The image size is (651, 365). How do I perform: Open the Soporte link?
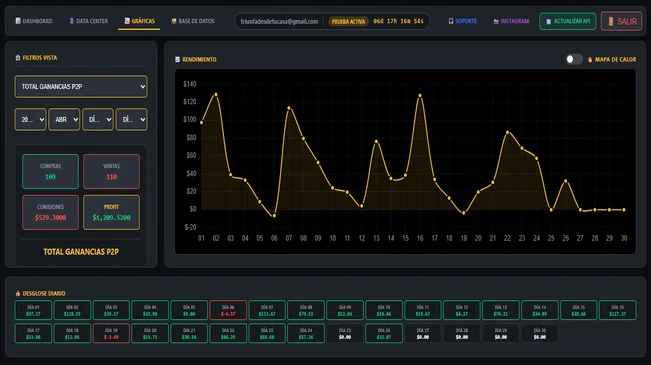tap(462, 21)
